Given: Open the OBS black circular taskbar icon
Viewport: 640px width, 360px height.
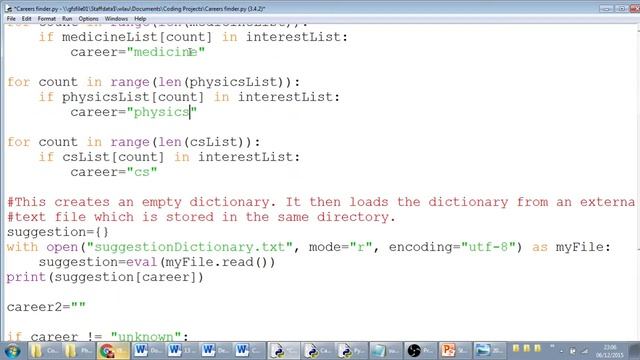Looking at the screenshot, I should click(419, 351).
